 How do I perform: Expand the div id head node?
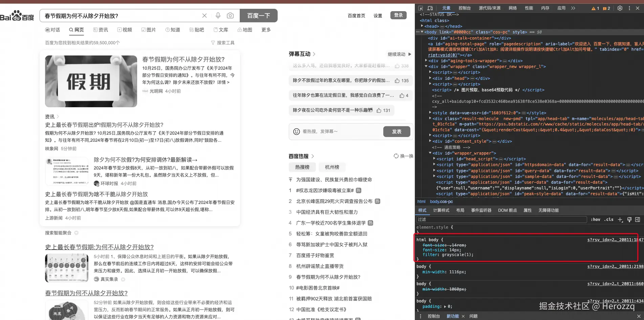[430, 78]
